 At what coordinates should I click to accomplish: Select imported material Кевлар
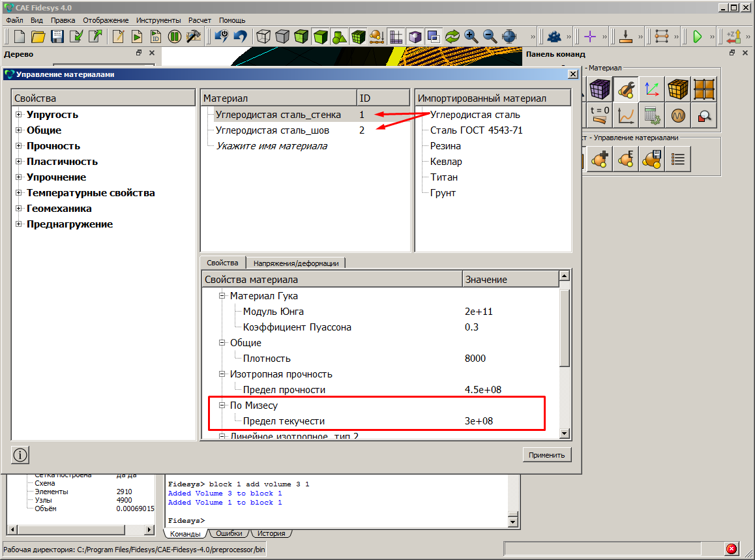[446, 161]
